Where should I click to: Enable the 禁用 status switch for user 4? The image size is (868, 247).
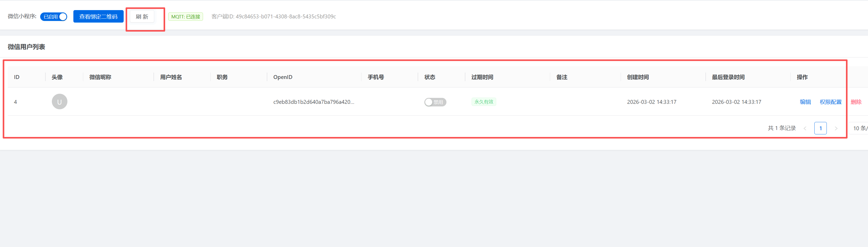pos(435,102)
